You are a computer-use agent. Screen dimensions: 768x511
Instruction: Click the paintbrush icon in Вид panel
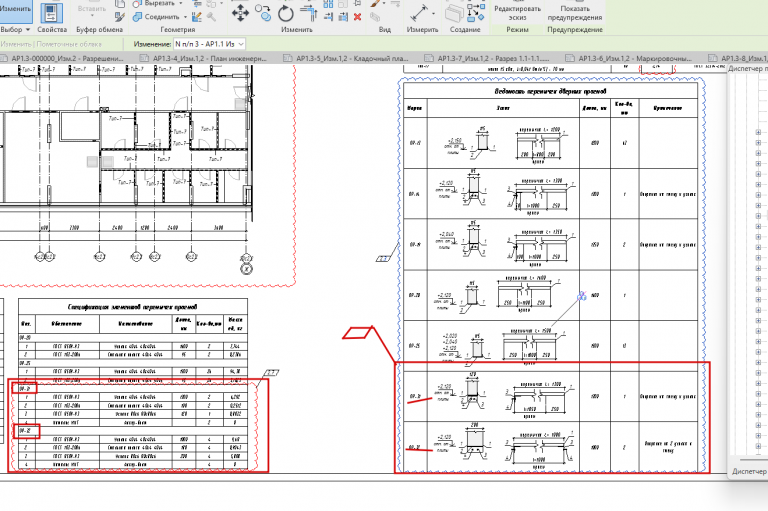pyautogui.click(x=376, y=4)
